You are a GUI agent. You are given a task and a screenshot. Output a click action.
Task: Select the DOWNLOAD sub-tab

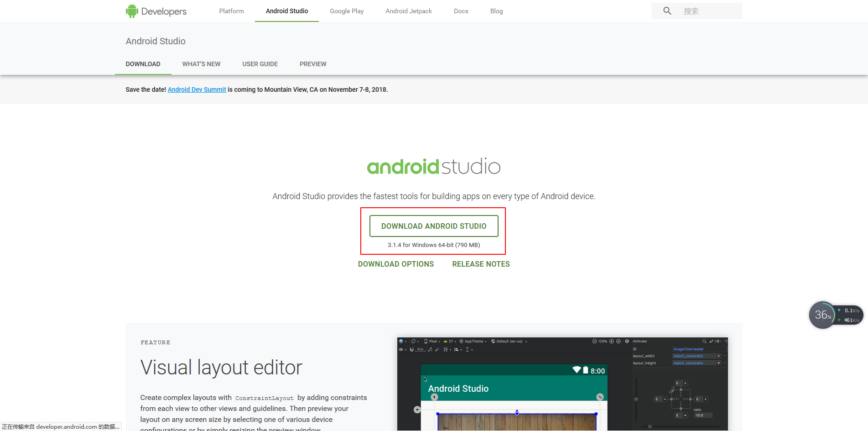point(143,64)
